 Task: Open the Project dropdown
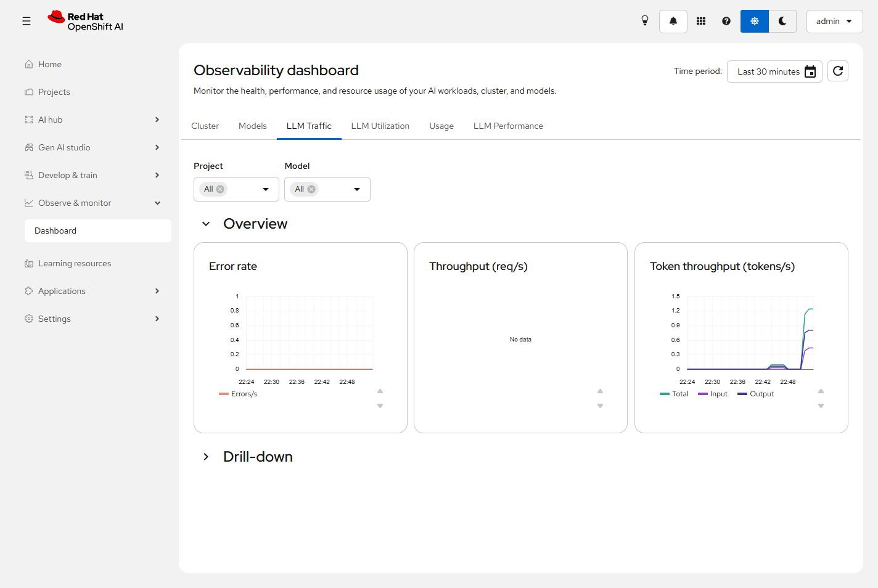point(266,189)
